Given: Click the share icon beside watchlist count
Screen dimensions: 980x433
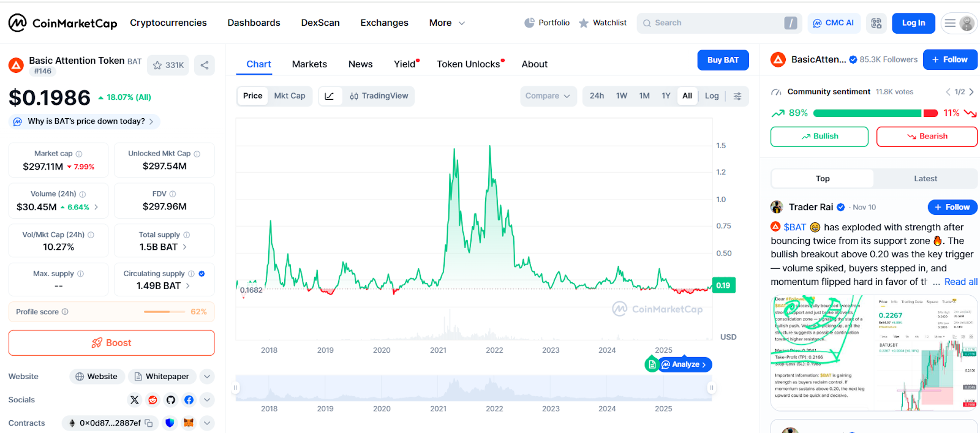Looking at the screenshot, I should (205, 65).
